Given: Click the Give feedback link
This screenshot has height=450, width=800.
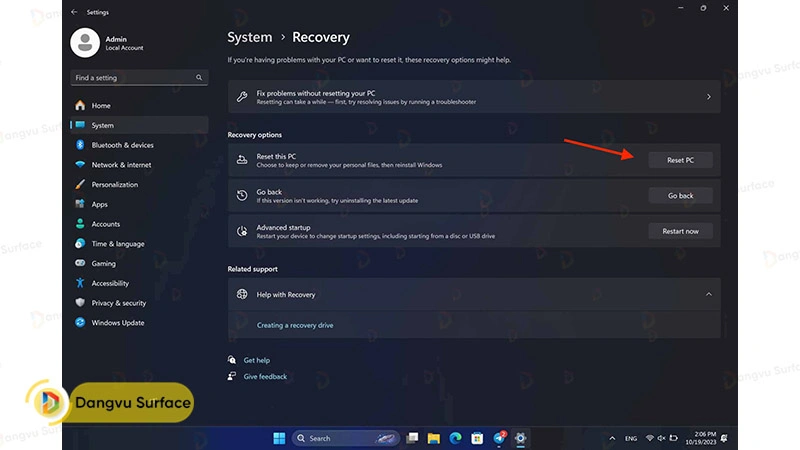Looking at the screenshot, I should click(264, 377).
